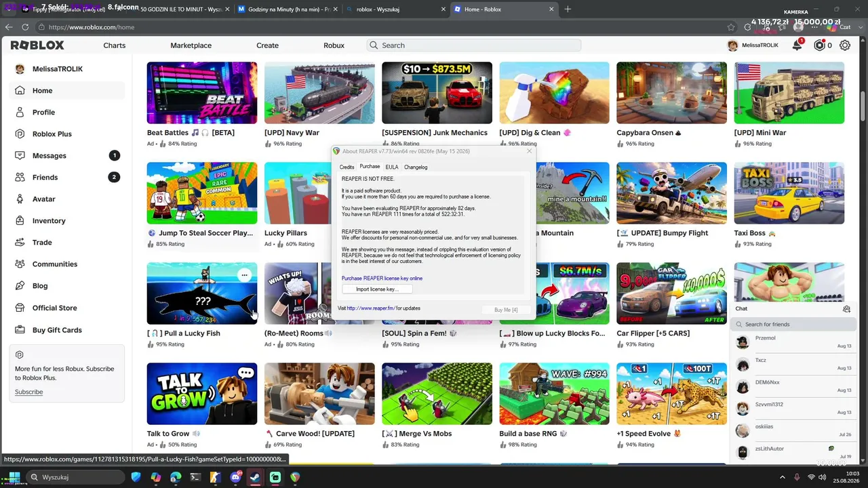Open Terminal from the taskbar
Screen dimensions: 868x488
click(195, 477)
